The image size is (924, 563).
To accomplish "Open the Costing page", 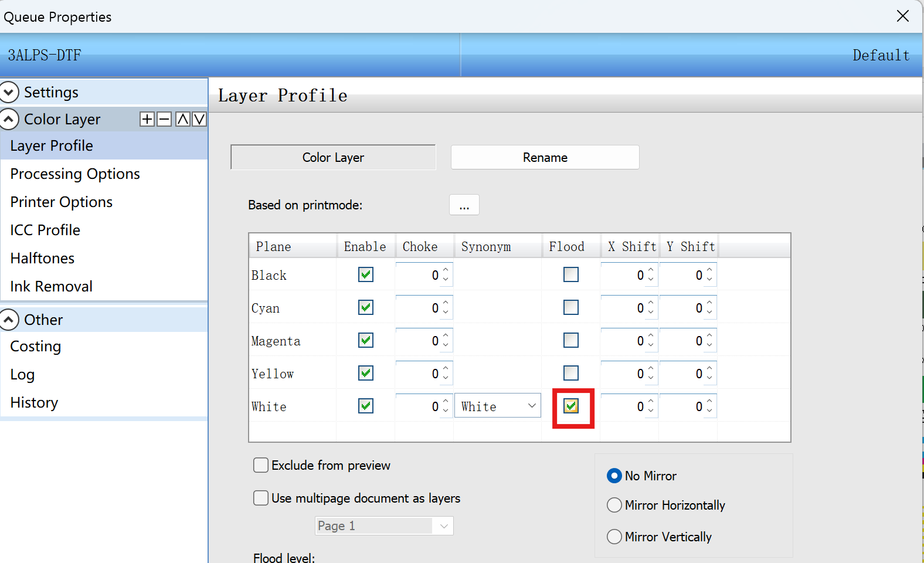I will click(36, 346).
